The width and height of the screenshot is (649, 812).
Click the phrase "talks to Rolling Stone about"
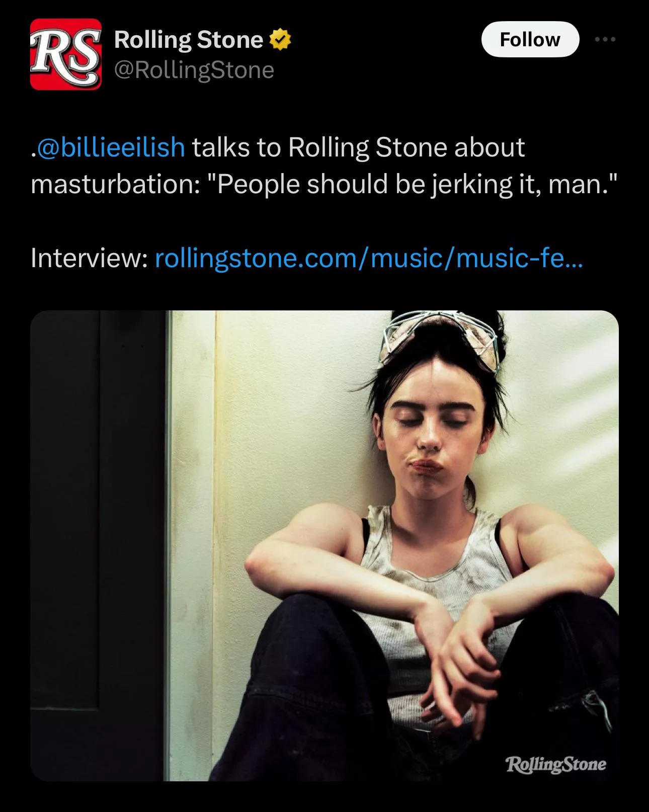click(x=358, y=147)
